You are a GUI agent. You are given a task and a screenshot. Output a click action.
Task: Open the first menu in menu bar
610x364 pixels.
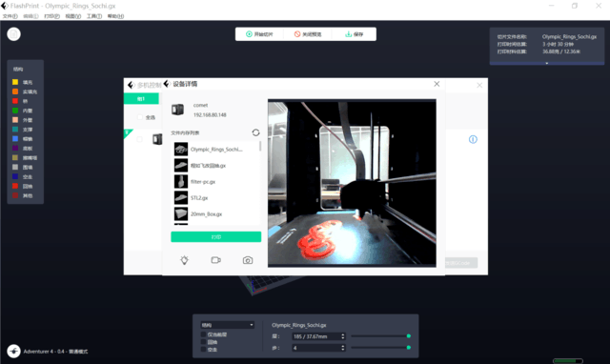[x=10, y=16]
